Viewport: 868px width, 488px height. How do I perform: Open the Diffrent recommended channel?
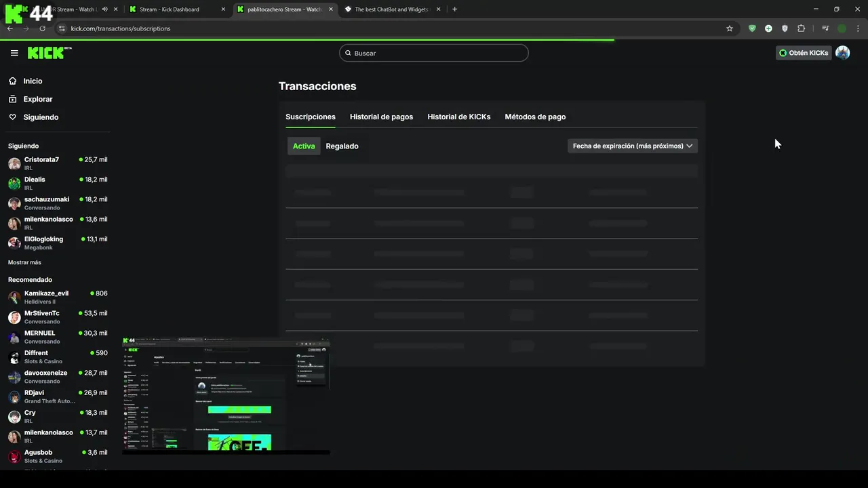pos(58,357)
